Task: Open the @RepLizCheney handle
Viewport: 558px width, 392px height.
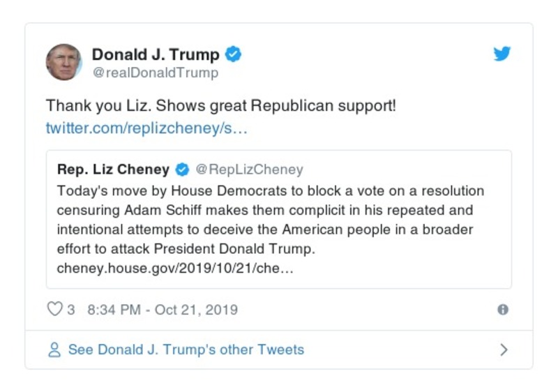Action: [249, 169]
